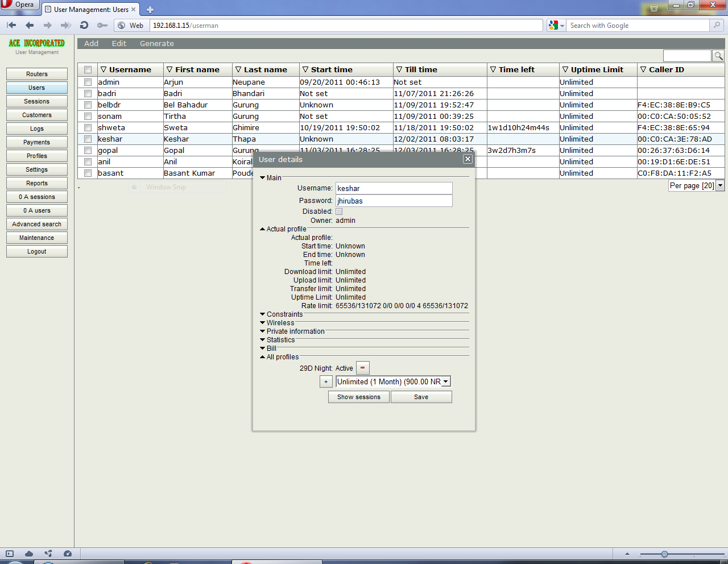Click the plus button to add profile
The image size is (728, 564).
click(x=326, y=381)
